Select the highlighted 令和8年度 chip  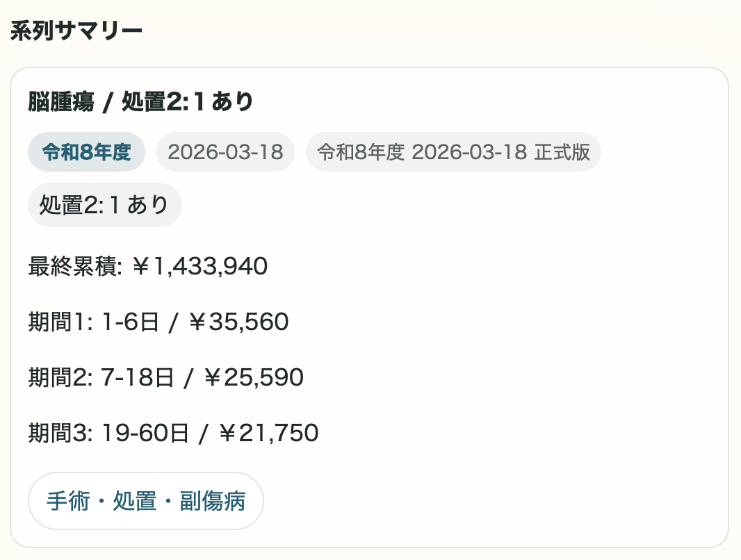(x=87, y=152)
